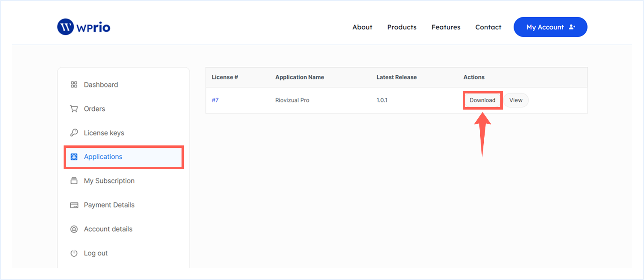This screenshot has height=280, width=644.
Task: Click the Log out power icon
Action: [x=74, y=253]
